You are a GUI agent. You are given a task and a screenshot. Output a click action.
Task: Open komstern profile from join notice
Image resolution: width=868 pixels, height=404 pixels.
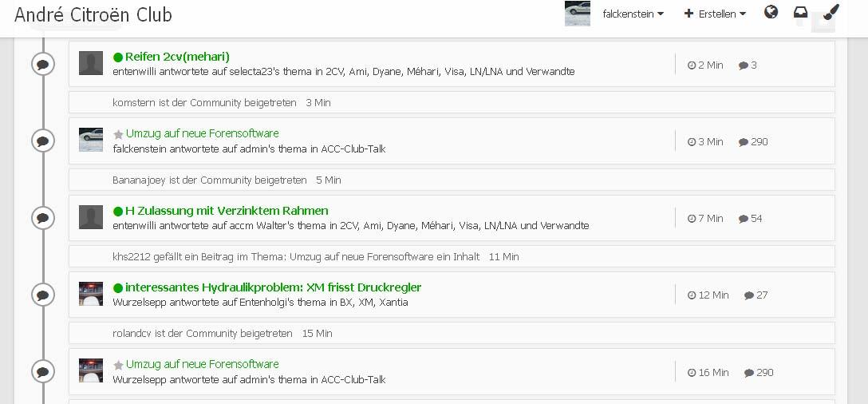pyautogui.click(x=130, y=103)
